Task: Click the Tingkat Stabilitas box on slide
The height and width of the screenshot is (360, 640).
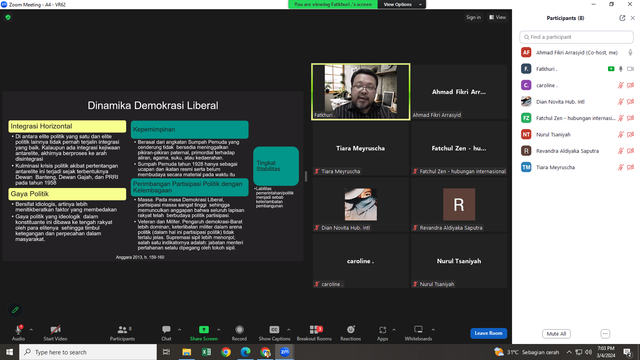Action: click(276, 166)
